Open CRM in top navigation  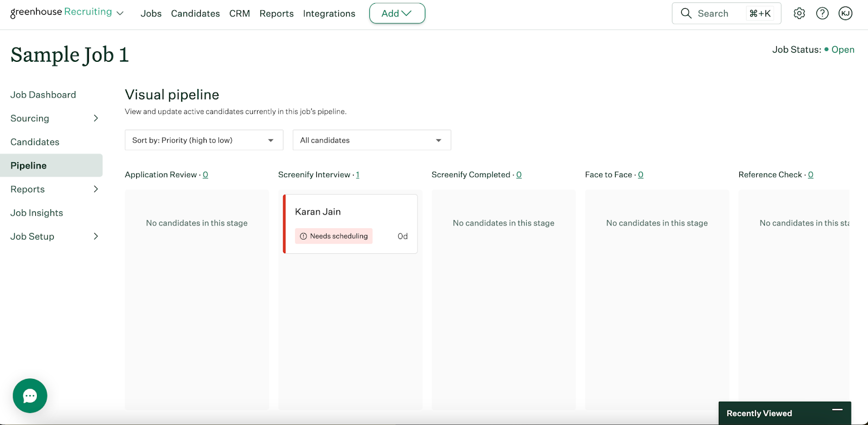click(x=240, y=14)
